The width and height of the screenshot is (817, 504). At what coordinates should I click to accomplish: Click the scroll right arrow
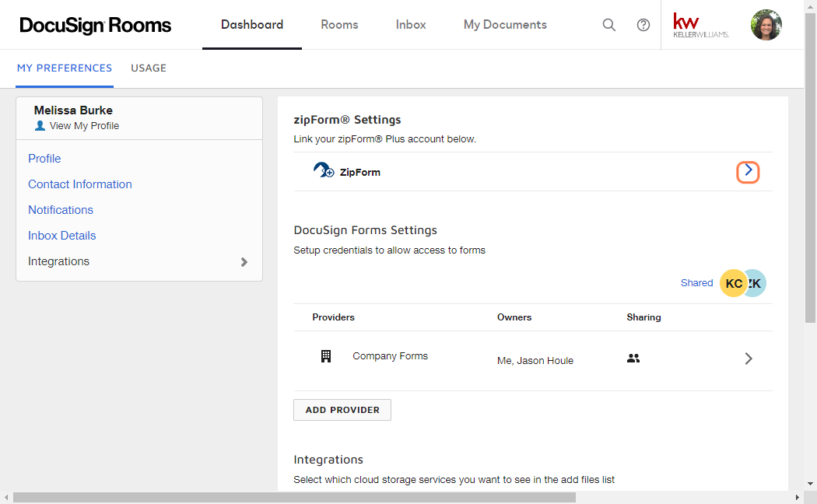click(798, 497)
